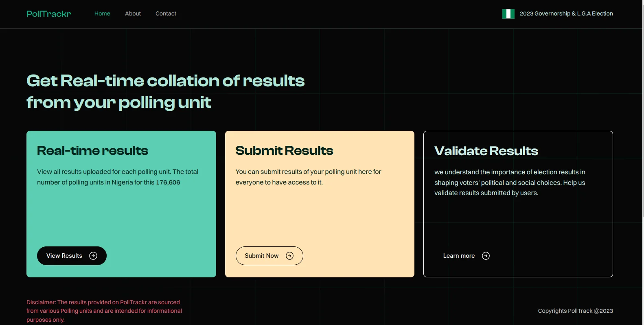
Task: Click the Real-time results card heading
Action: tap(92, 151)
